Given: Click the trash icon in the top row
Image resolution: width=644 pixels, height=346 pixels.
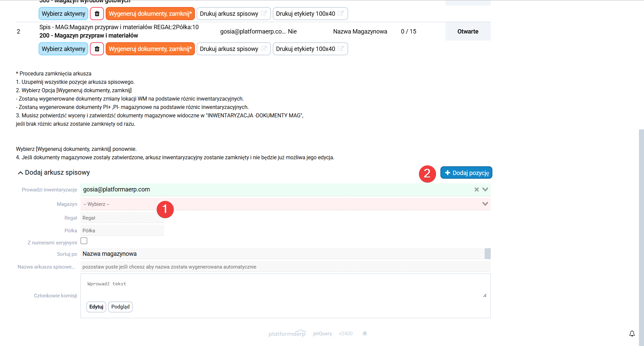Looking at the screenshot, I should [97, 14].
